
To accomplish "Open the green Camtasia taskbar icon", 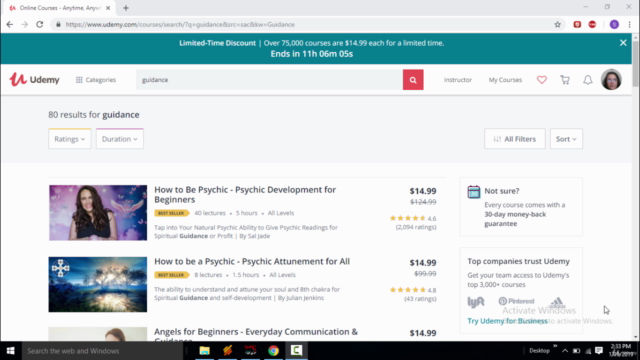I will (297, 351).
